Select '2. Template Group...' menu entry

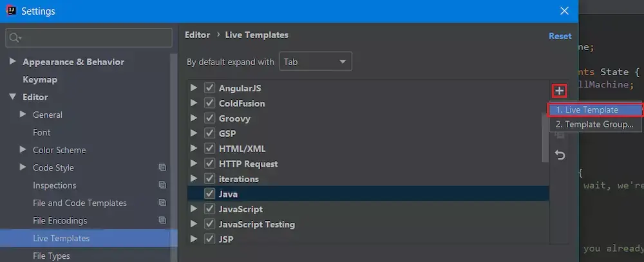[595, 124]
